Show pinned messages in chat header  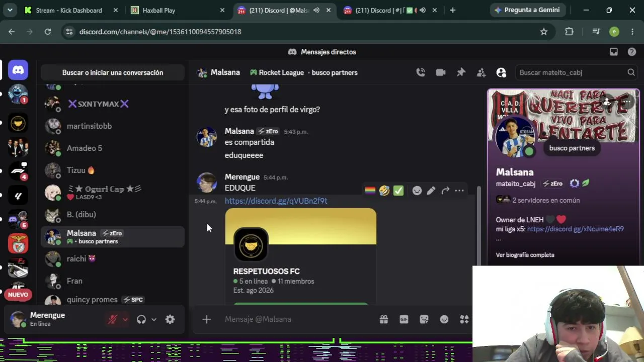coord(461,72)
